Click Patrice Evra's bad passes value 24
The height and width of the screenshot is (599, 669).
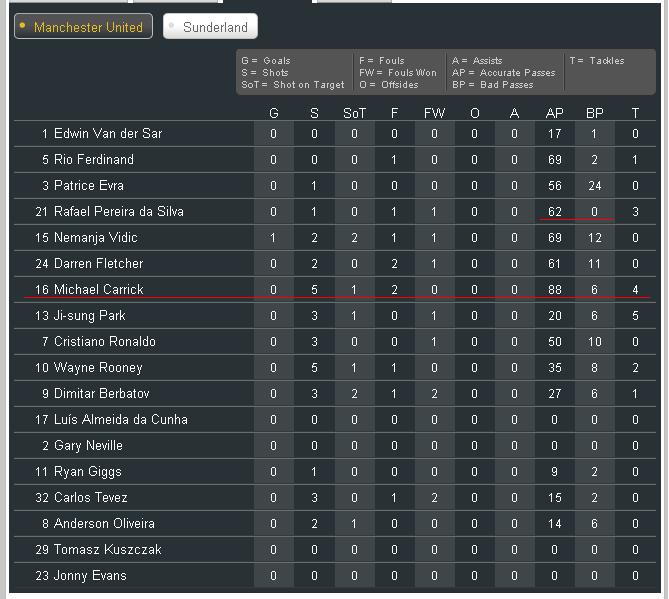pos(595,186)
